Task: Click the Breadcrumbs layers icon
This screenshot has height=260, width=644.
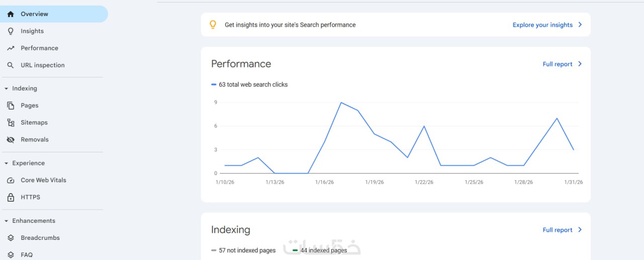Action: 11,238
